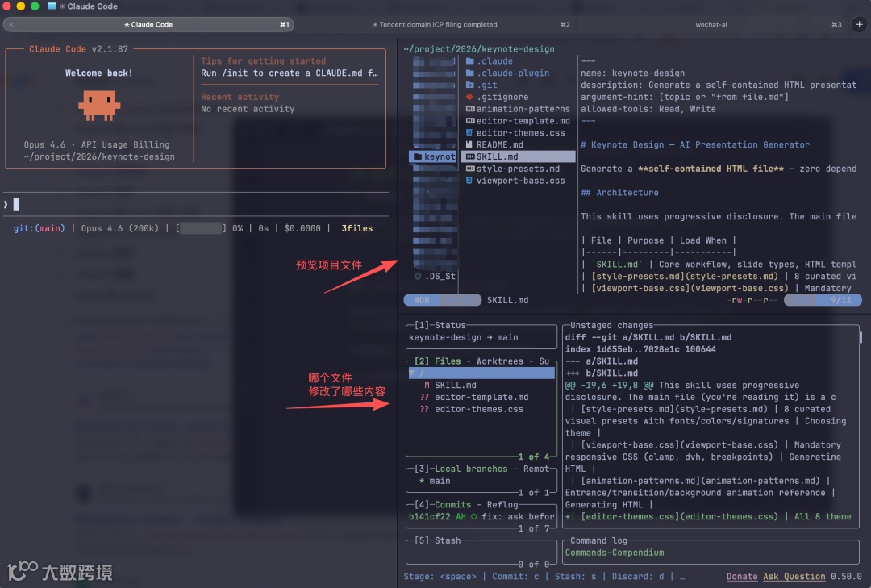Select the Files tab in lazygit panel two
871x588 pixels.
tap(448, 361)
